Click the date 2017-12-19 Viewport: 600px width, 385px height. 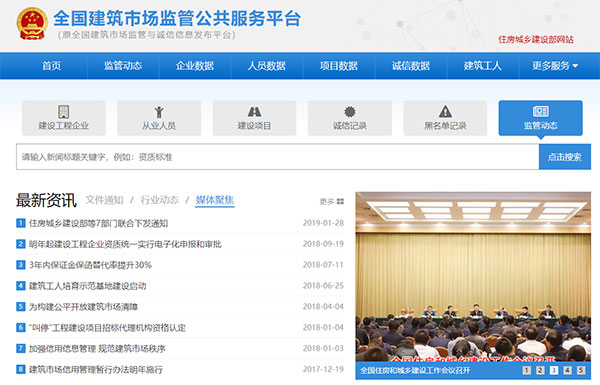point(323,369)
